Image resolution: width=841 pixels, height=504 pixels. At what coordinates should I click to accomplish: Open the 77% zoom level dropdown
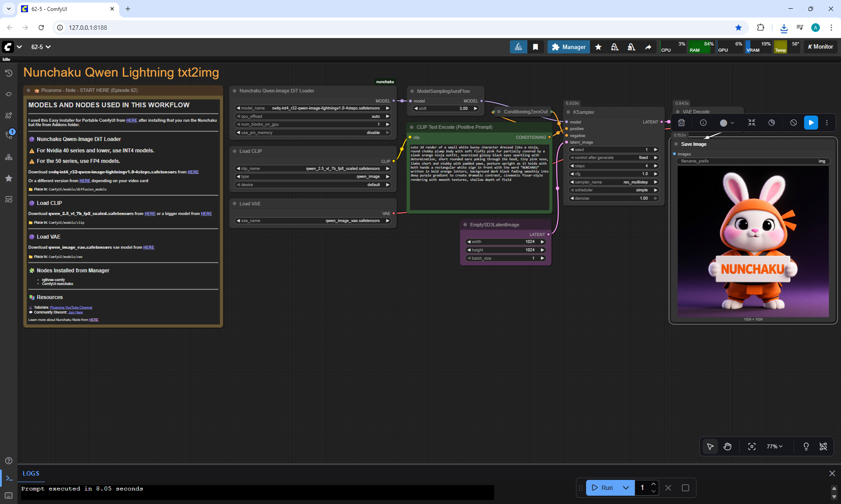click(774, 447)
